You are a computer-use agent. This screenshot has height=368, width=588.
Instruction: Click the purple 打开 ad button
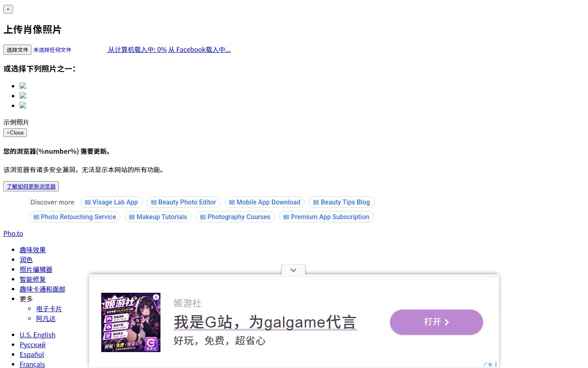pyautogui.click(x=437, y=322)
